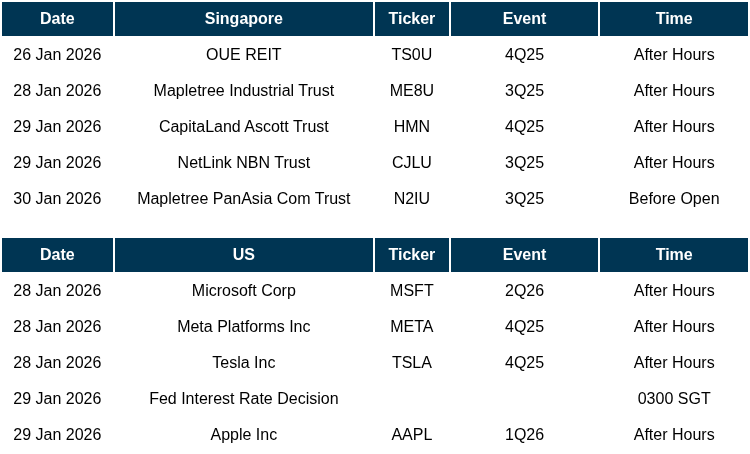Click the Tesla Inc cell
750x454 pixels.
click(243, 363)
